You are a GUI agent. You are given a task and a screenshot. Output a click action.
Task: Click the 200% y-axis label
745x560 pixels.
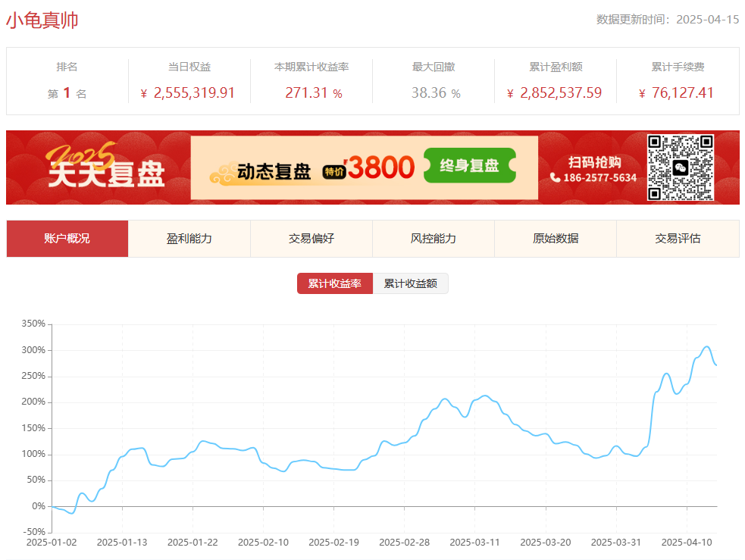[x=33, y=402]
